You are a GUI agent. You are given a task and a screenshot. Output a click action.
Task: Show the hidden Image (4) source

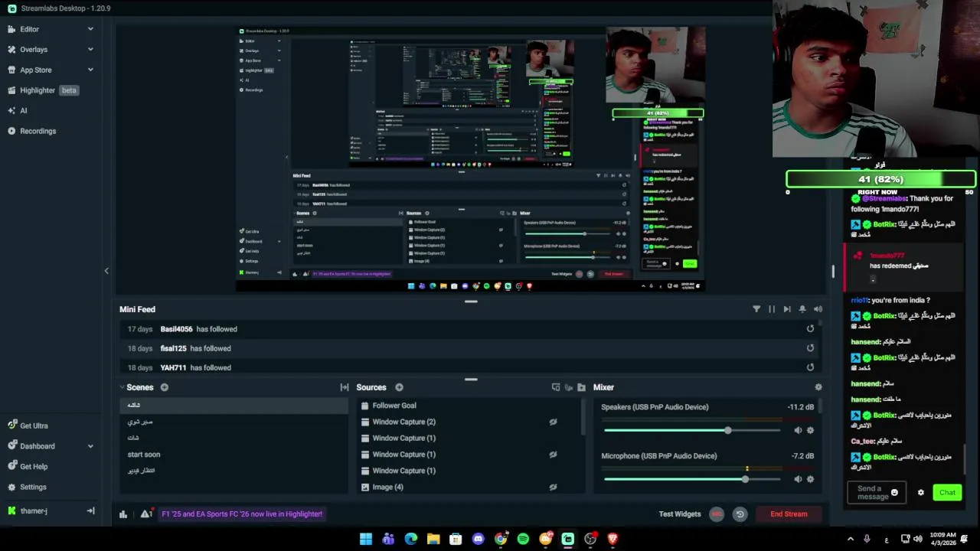[x=553, y=487]
